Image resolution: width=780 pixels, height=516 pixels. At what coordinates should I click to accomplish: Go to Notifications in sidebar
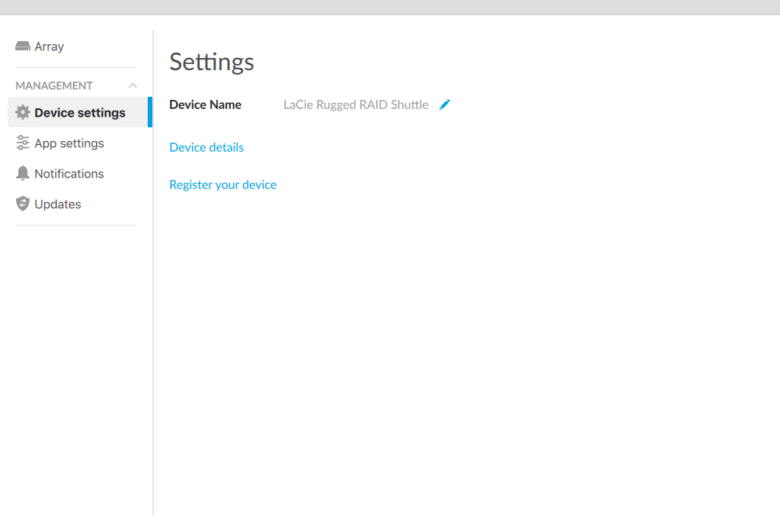[x=60, y=174]
